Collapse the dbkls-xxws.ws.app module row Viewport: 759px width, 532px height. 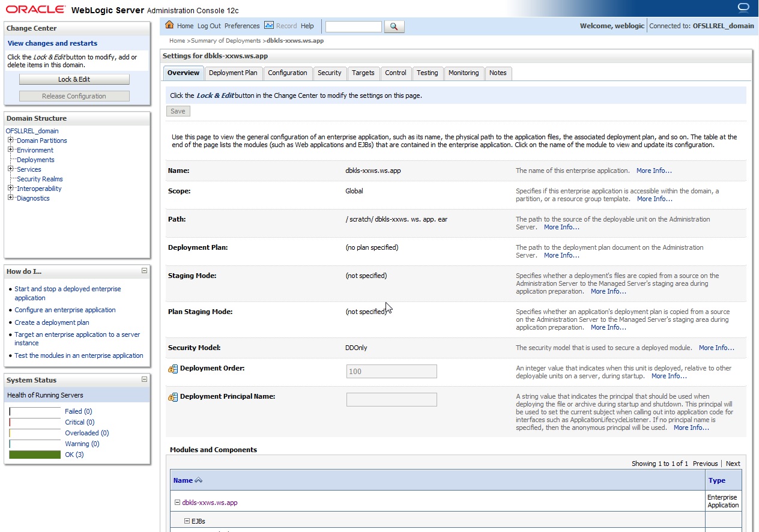pyautogui.click(x=177, y=503)
